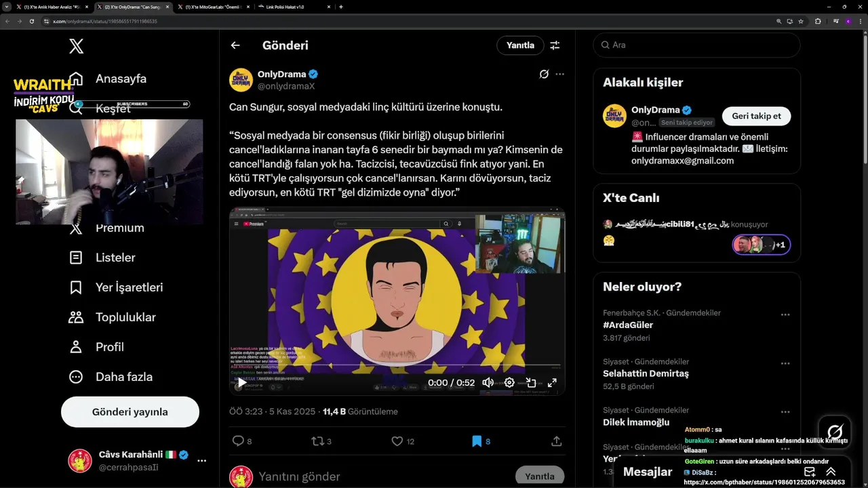Click the address bar URL

tap(105, 21)
